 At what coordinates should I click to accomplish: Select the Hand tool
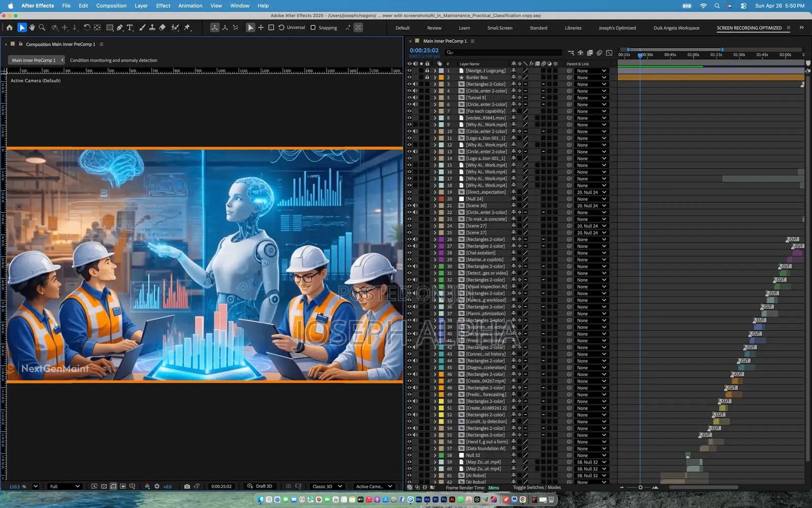32,27
